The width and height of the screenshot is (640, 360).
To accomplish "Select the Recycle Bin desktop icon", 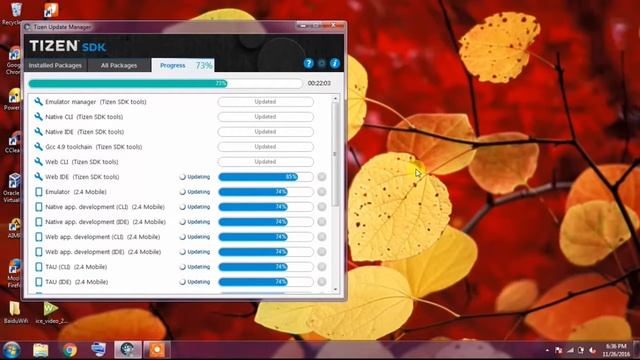I will (x=16, y=13).
